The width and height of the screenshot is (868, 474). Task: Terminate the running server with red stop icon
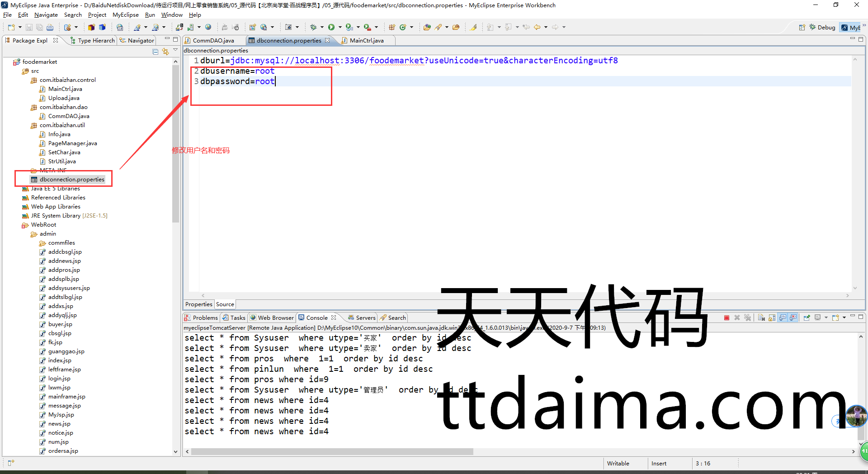pos(726,318)
